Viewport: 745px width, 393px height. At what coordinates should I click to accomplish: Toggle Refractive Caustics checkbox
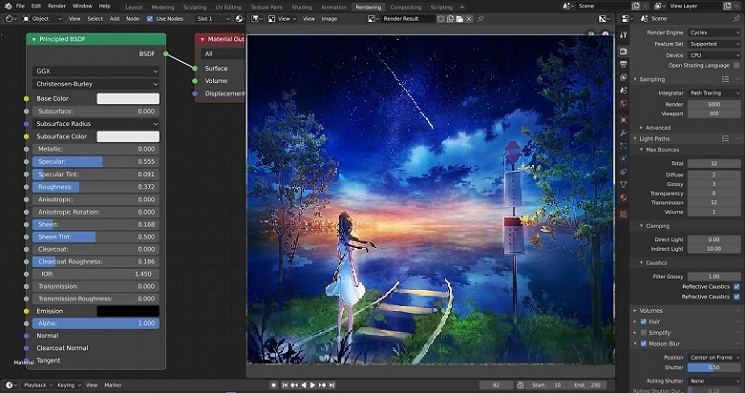[736, 297]
